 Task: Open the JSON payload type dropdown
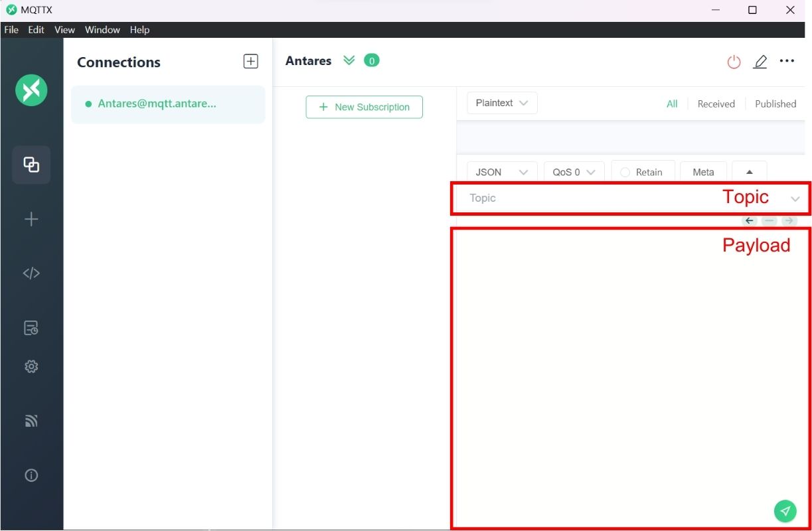coord(502,172)
